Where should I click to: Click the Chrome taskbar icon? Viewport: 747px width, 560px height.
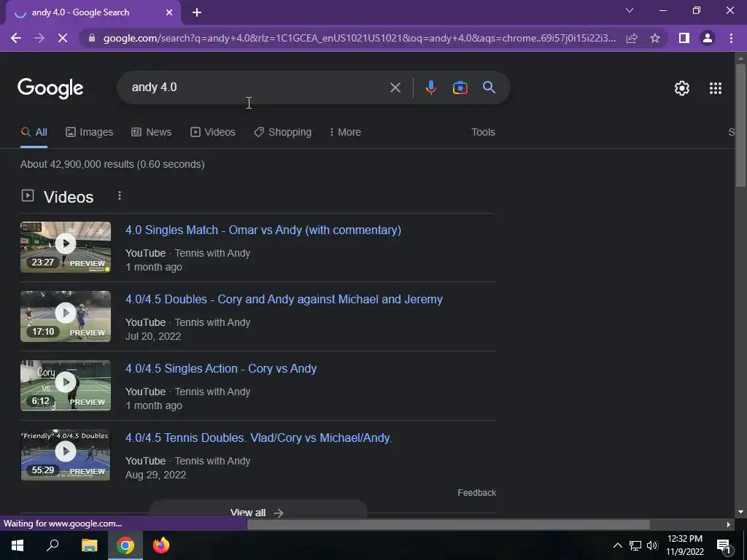(125, 545)
